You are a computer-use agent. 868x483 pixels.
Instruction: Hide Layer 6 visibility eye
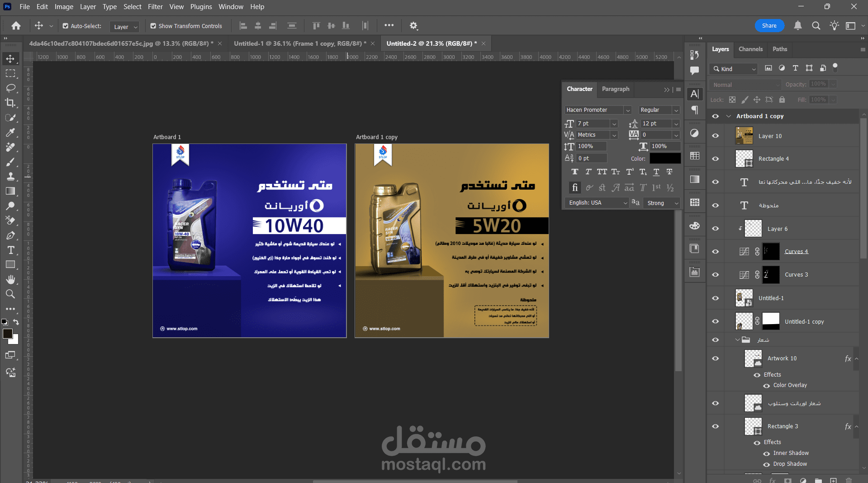pyautogui.click(x=716, y=229)
